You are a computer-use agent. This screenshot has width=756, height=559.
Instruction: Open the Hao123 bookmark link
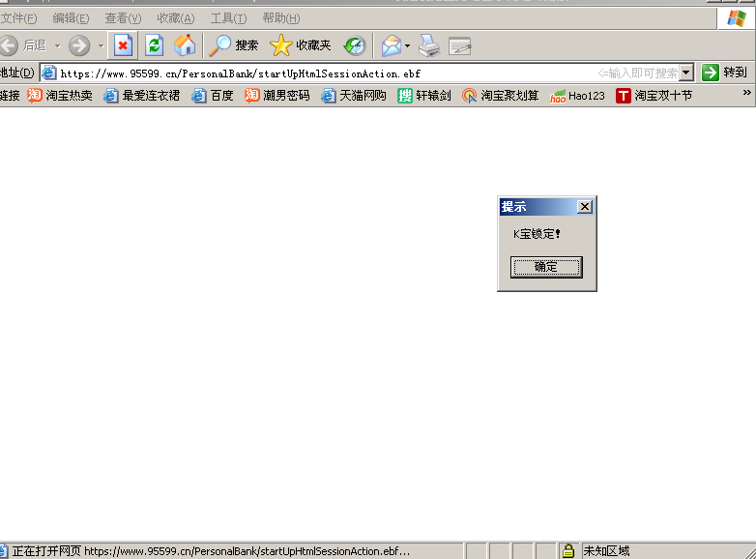577,96
